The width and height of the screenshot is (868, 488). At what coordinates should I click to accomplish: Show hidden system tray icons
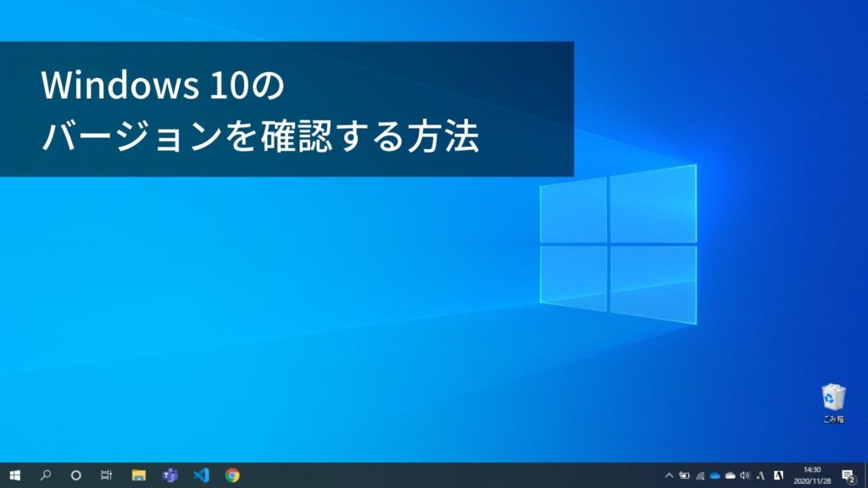pos(669,475)
